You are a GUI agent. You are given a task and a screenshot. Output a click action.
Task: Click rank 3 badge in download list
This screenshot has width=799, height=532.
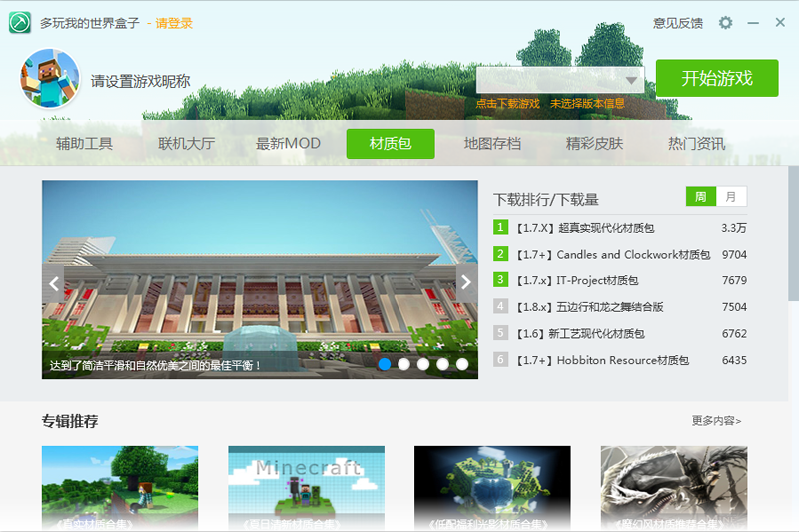click(x=500, y=279)
